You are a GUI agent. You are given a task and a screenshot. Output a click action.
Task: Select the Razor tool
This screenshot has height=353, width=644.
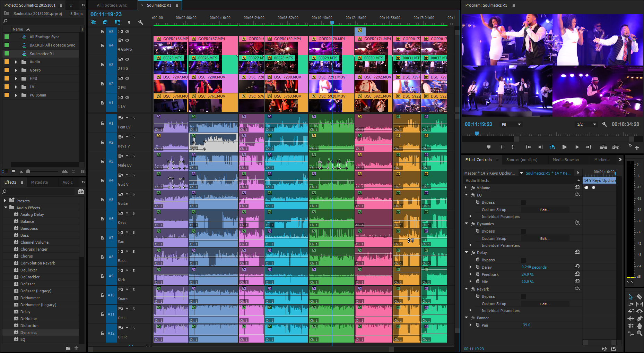click(x=639, y=297)
